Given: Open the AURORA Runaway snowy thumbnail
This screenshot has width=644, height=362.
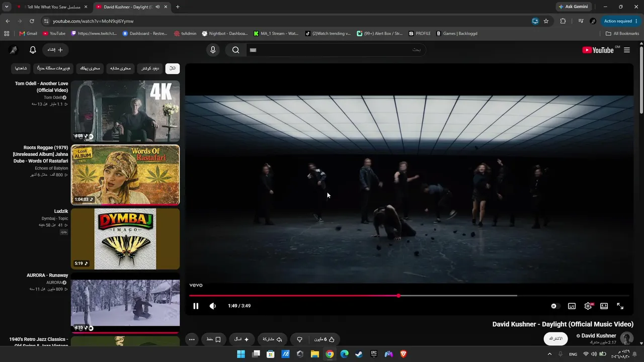Looking at the screenshot, I should tap(125, 303).
